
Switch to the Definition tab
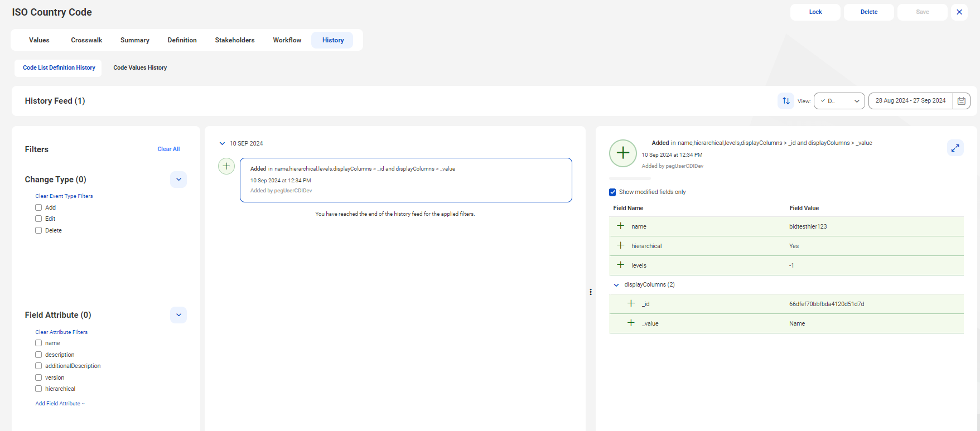coord(182,40)
